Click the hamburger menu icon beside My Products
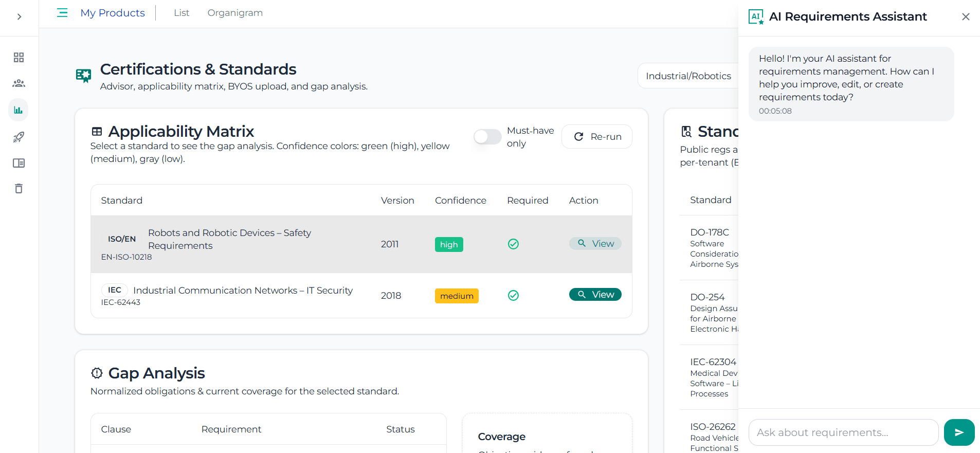Viewport: 980px width, 453px height. (62, 13)
